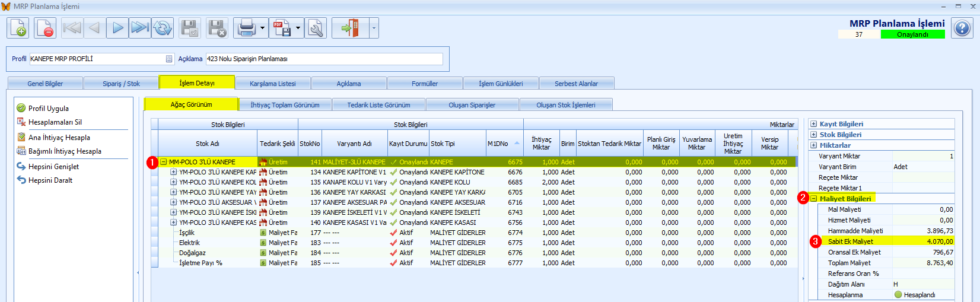Exit with the door and arrow icon
980x302 pixels.
[350, 28]
